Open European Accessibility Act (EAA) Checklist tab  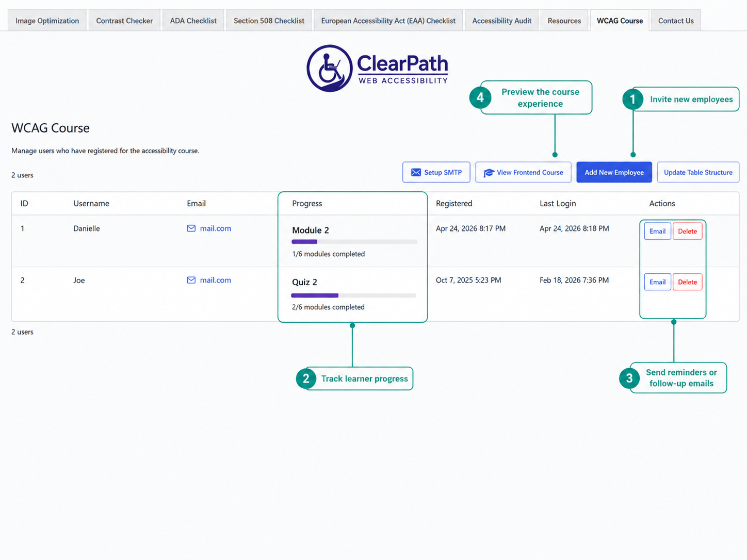point(388,21)
